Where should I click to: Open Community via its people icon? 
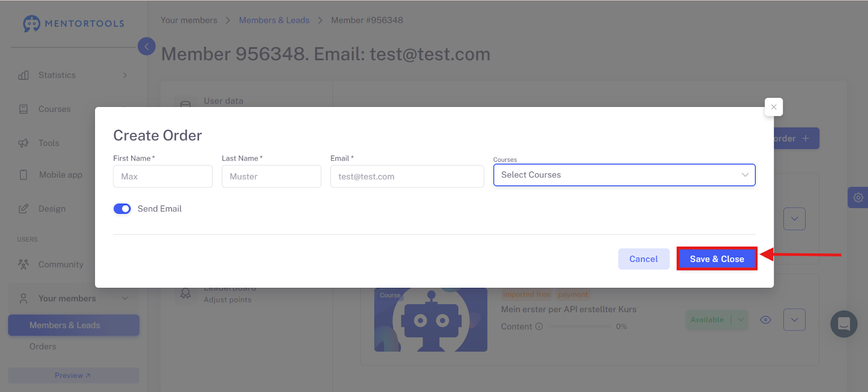point(23,264)
